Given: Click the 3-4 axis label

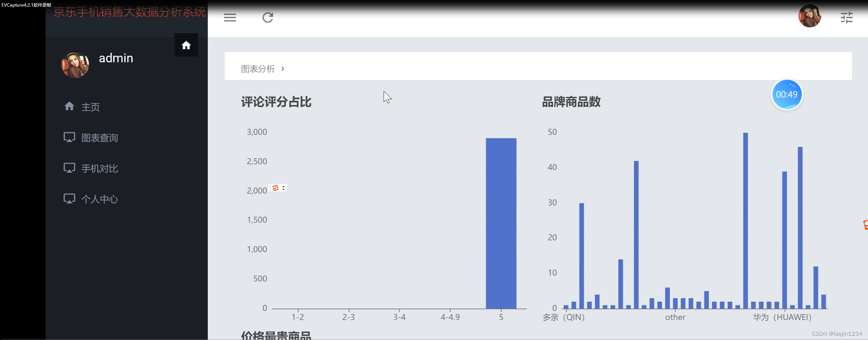Looking at the screenshot, I should point(400,317).
